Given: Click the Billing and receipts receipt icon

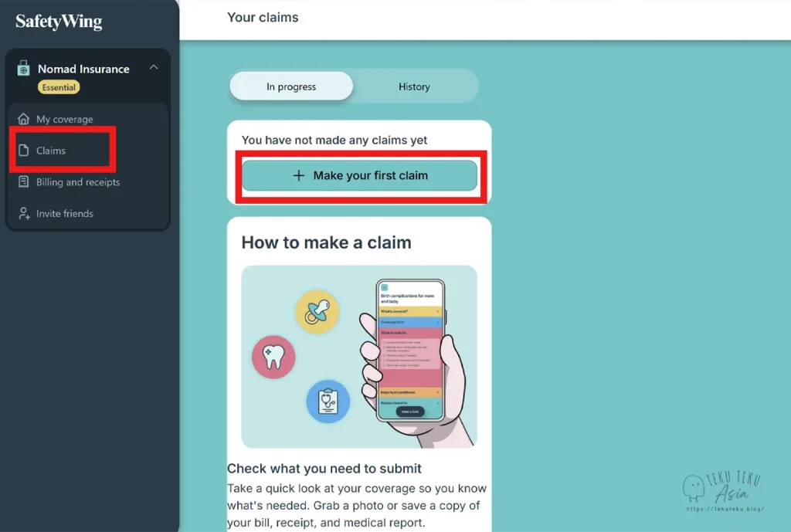Looking at the screenshot, I should pyautogui.click(x=23, y=182).
